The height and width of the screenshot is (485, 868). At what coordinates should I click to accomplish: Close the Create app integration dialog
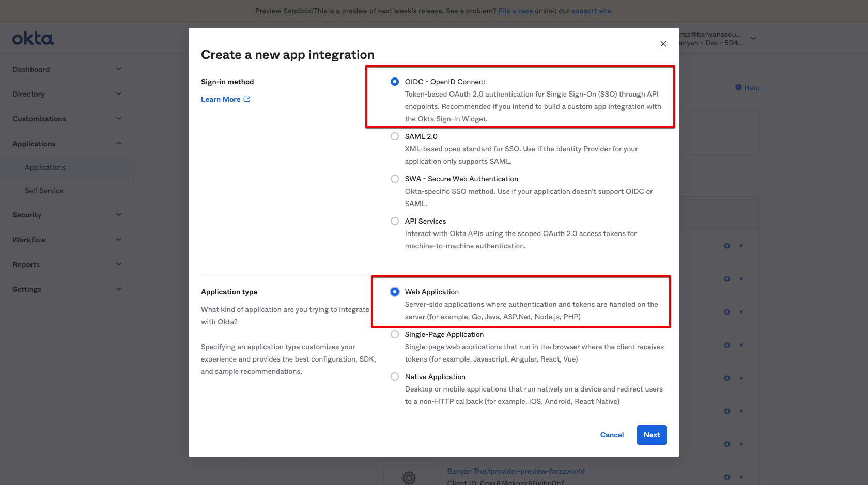click(x=663, y=44)
